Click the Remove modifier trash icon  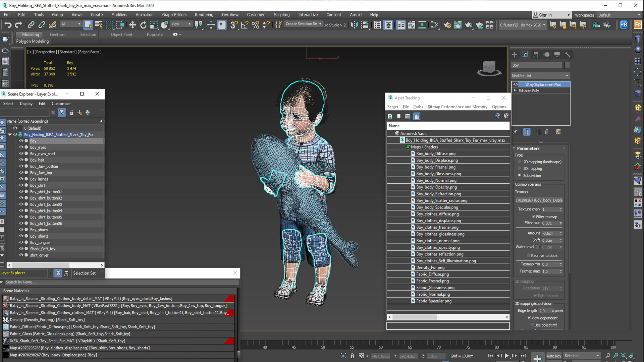pos(547,132)
